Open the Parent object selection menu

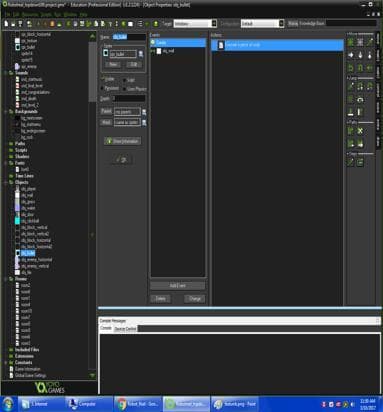[144, 112]
